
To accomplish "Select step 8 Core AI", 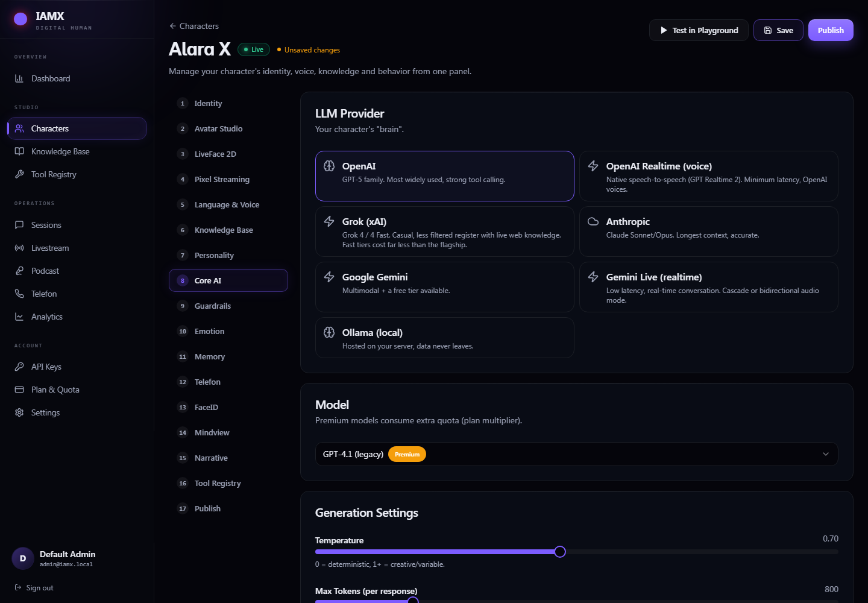I will click(x=228, y=280).
